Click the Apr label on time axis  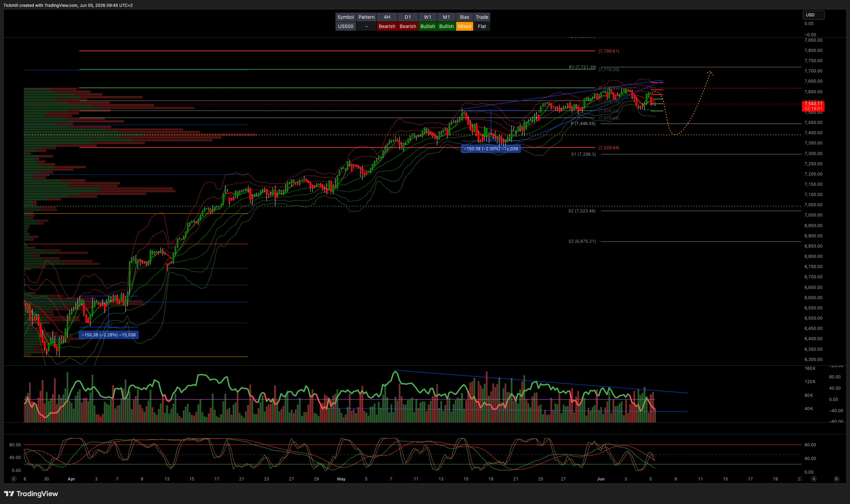pos(71,479)
